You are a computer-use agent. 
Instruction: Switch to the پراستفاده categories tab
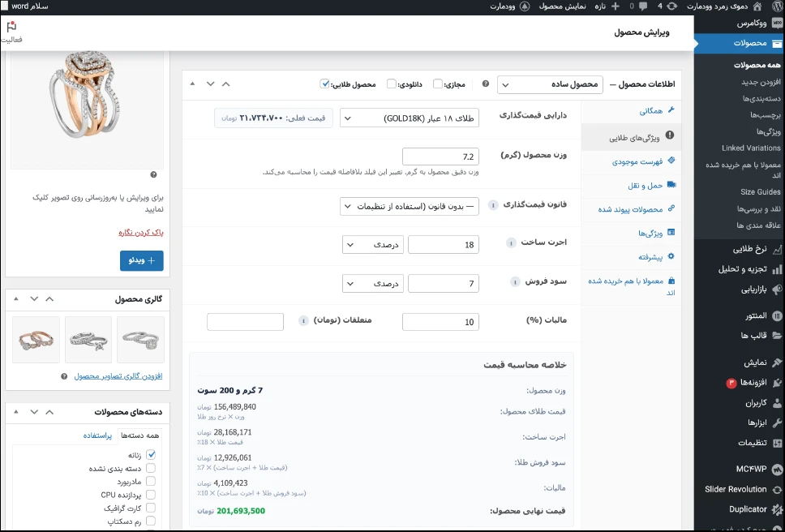click(x=97, y=436)
